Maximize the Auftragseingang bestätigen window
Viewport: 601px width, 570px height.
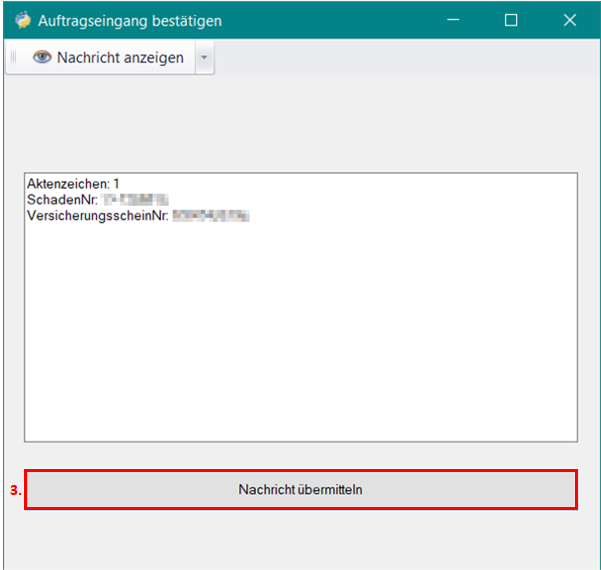511,20
